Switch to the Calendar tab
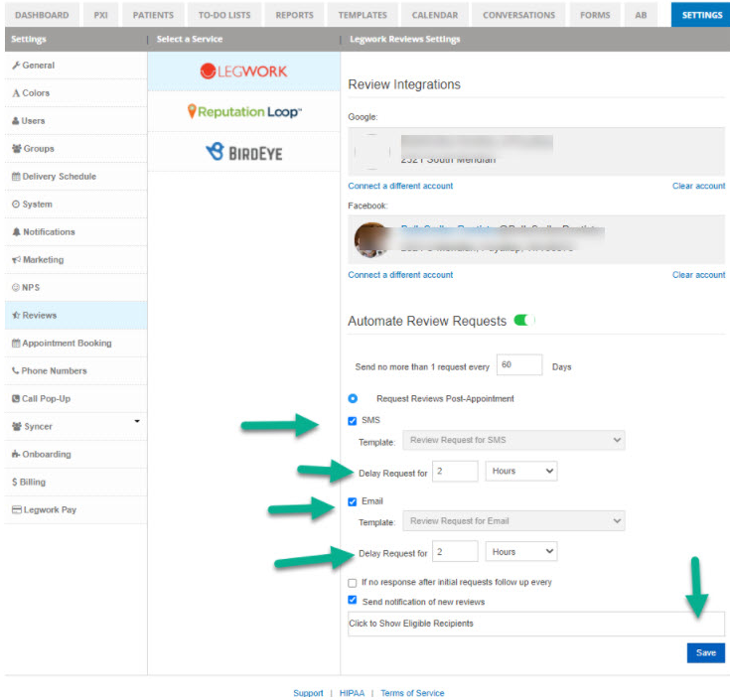The width and height of the screenshot is (730, 700). 435,15
